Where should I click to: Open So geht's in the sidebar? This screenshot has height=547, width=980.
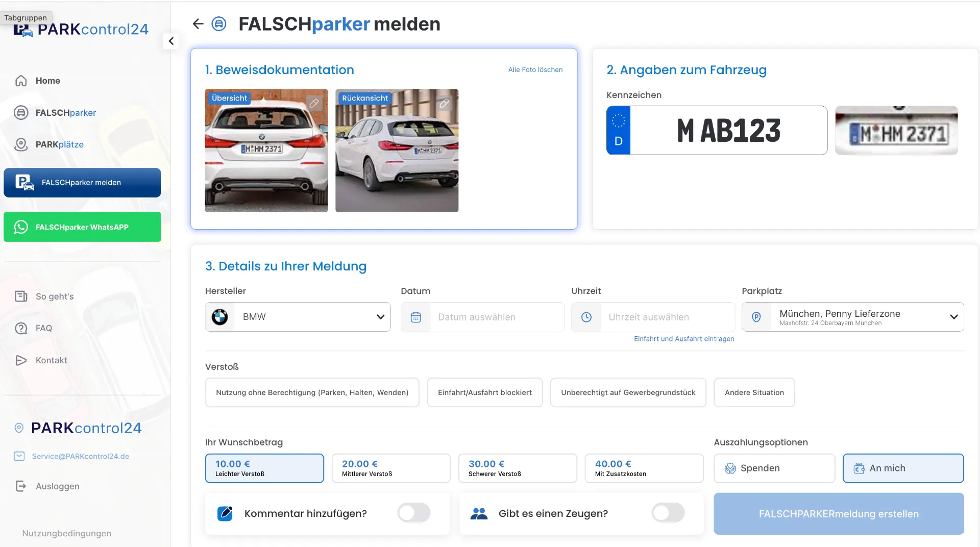click(44, 296)
